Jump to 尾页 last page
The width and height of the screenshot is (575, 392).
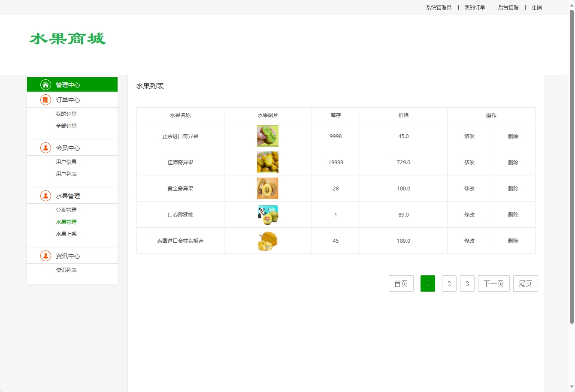click(526, 283)
